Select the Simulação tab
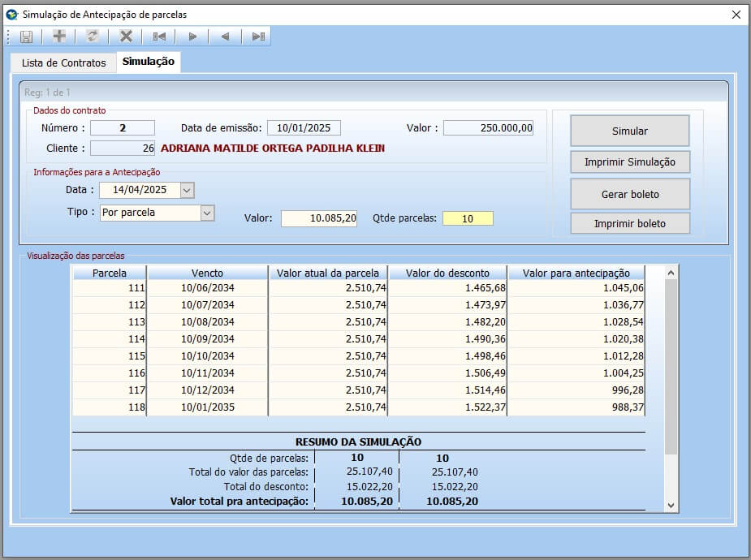Viewport: 751px width, 560px height. pos(149,62)
